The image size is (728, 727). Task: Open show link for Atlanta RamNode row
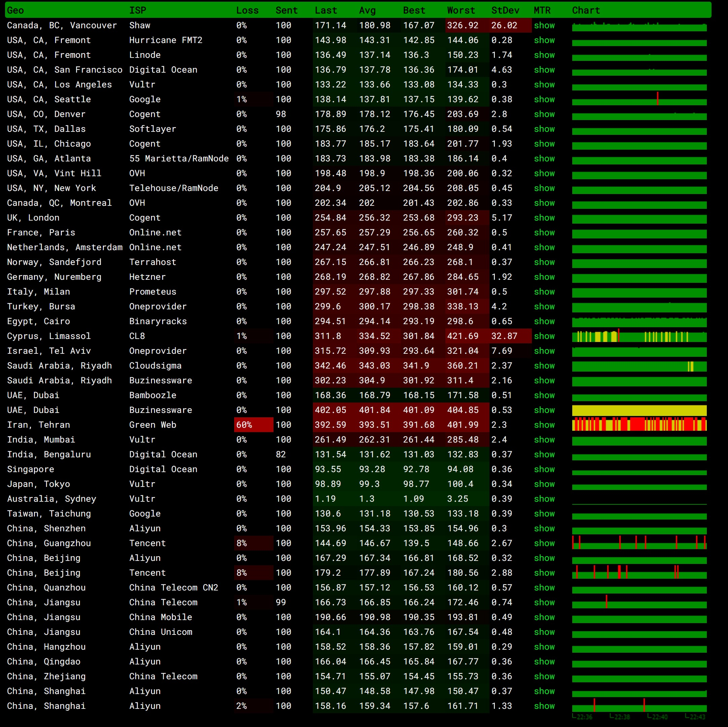544,159
